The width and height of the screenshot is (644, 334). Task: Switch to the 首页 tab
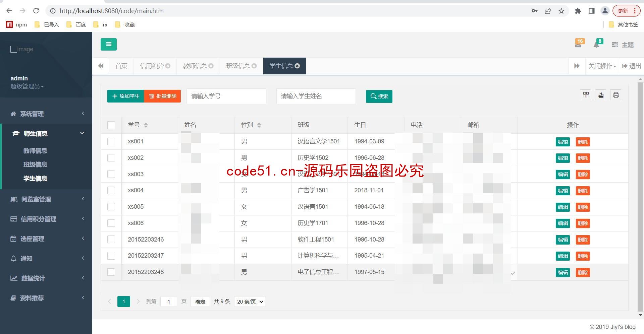pyautogui.click(x=121, y=66)
